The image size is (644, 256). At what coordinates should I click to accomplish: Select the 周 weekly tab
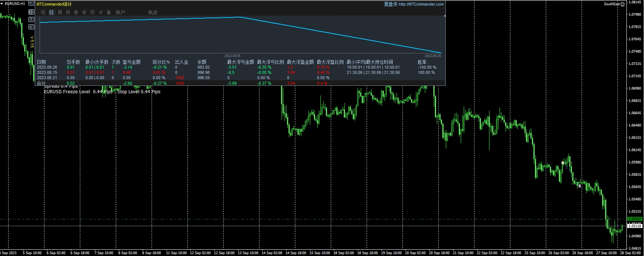point(60,12)
